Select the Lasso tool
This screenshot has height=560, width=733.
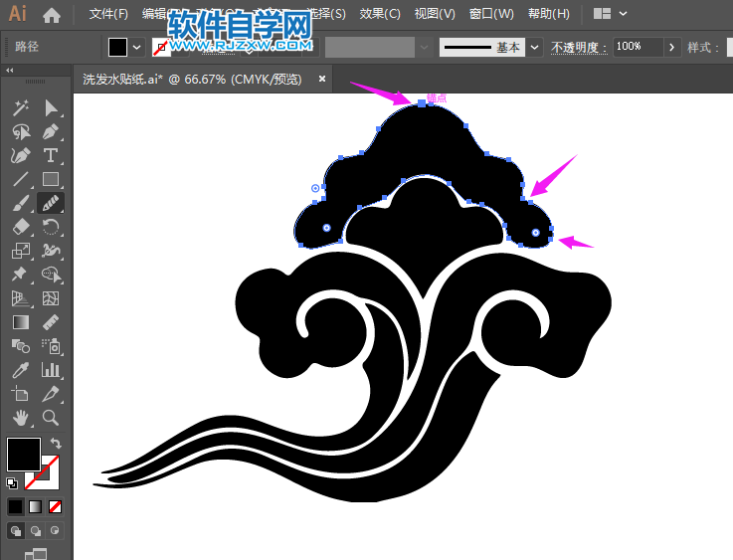(x=21, y=132)
